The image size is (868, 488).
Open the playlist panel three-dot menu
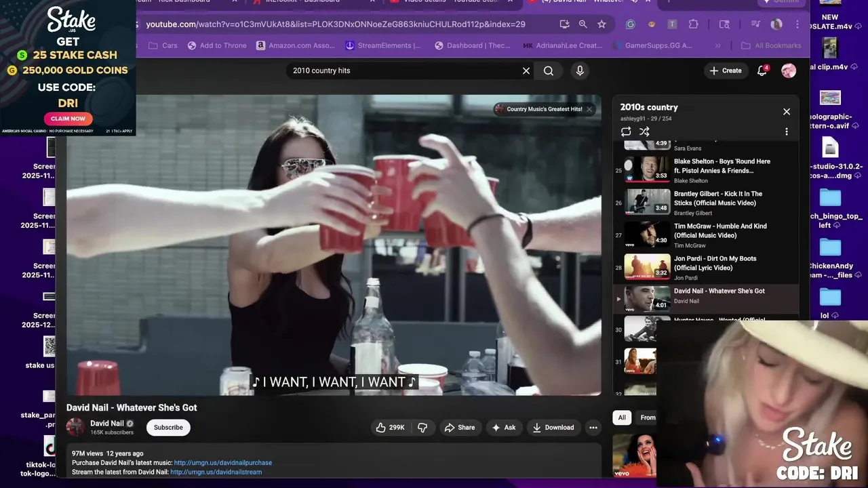[787, 131]
